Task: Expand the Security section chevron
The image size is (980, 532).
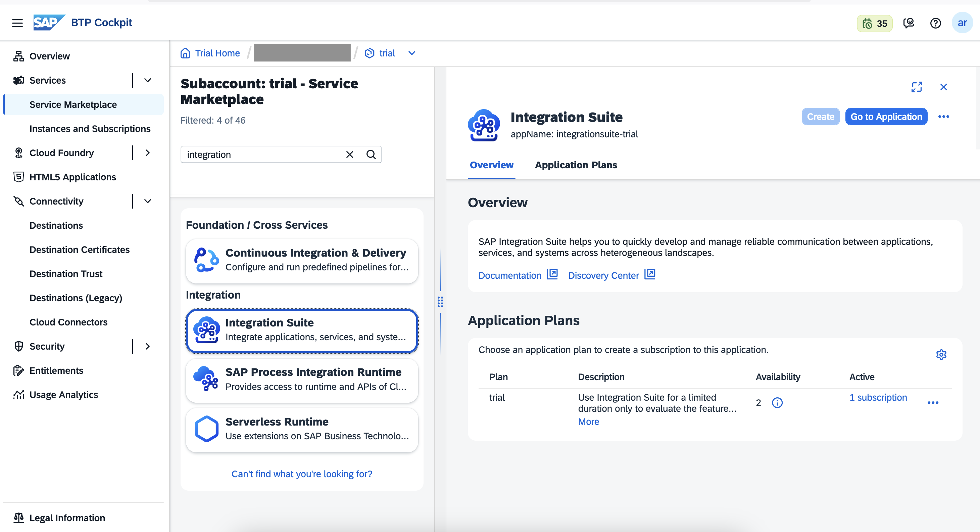Action: pos(148,346)
